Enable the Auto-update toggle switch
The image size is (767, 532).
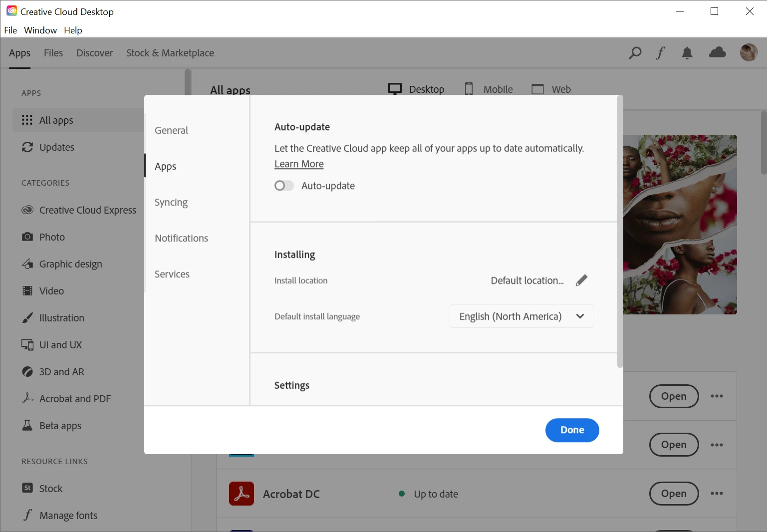(x=284, y=186)
